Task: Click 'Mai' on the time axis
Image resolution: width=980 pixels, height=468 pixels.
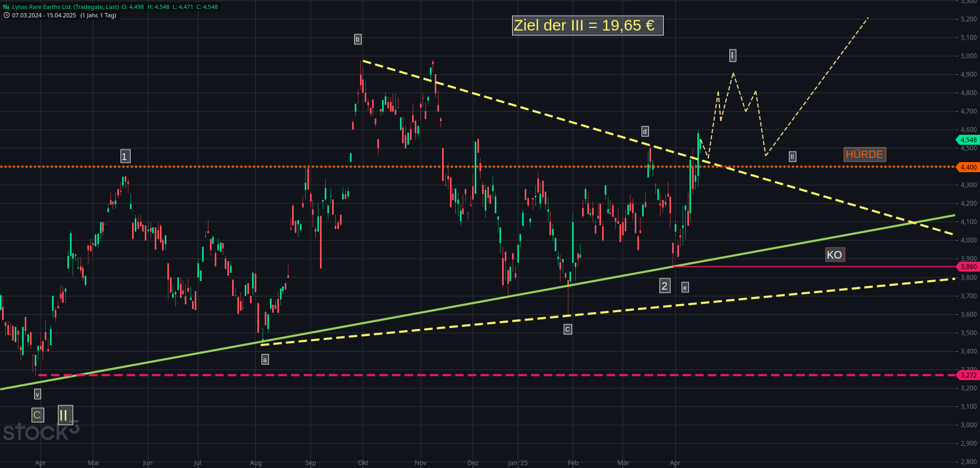Action: (x=93, y=463)
